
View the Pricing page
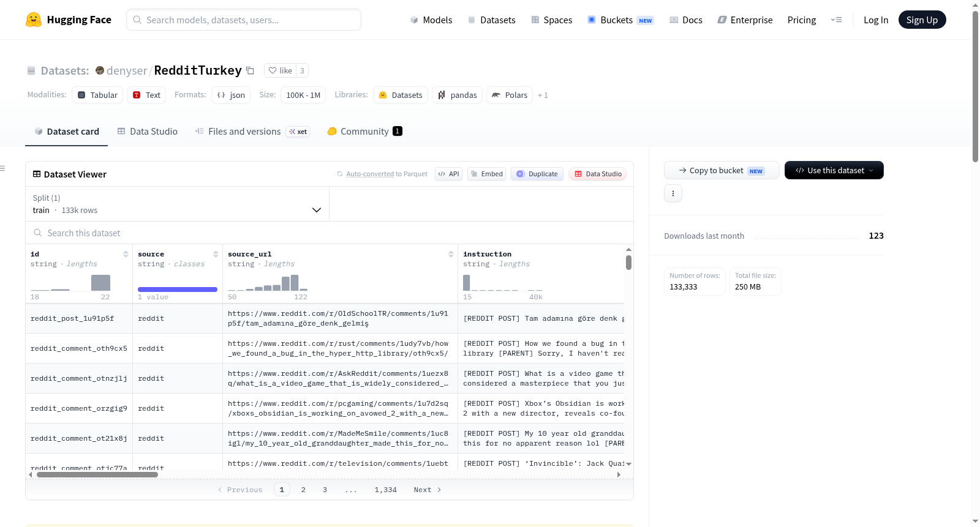[x=802, y=20]
